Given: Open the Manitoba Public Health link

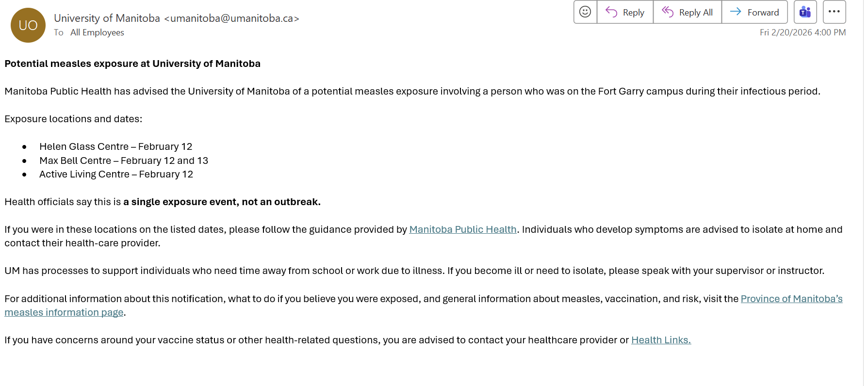Looking at the screenshot, I should pos(462,229).
